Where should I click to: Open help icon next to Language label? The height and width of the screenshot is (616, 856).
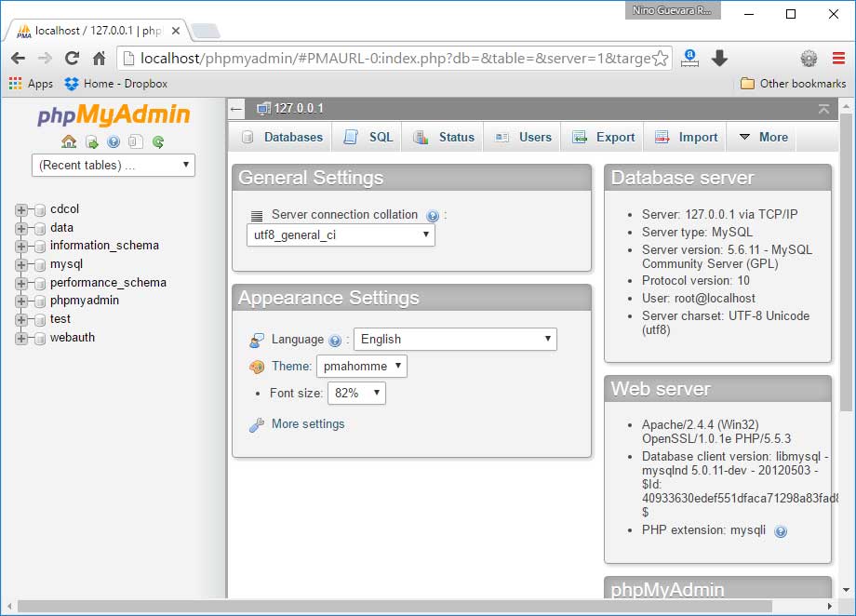pyautogui.click(x=335, y=341)
